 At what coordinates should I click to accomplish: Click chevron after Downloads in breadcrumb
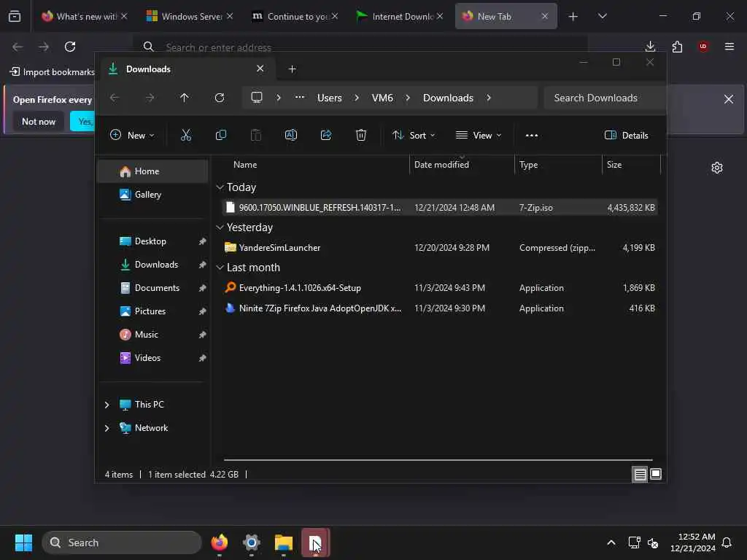point(489,98)
